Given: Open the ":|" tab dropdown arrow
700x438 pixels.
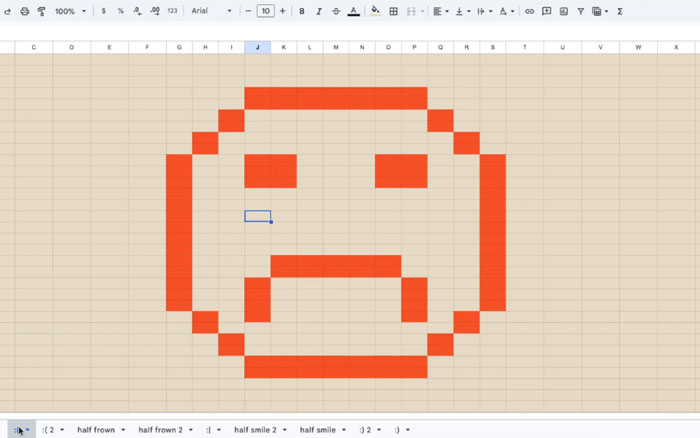Looking at the screenshot, I should (219, 430).
